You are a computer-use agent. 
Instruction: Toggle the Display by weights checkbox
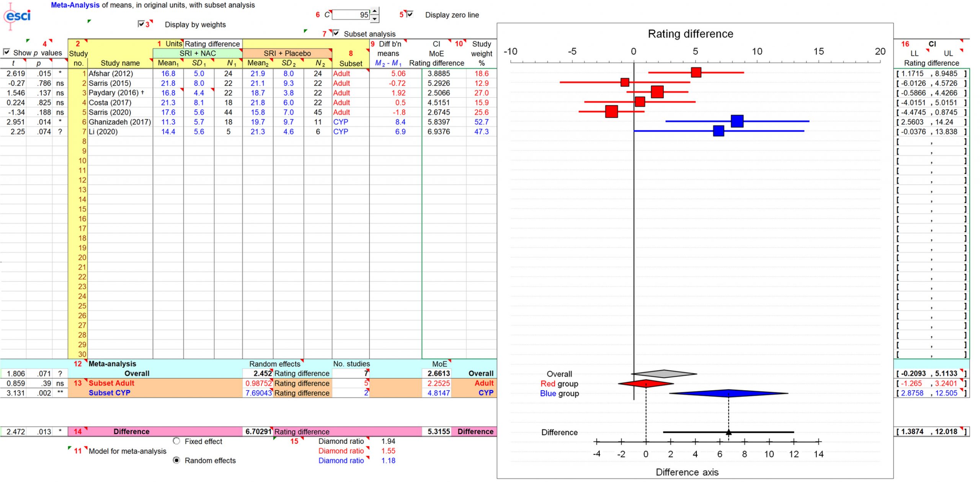point(141,24)
